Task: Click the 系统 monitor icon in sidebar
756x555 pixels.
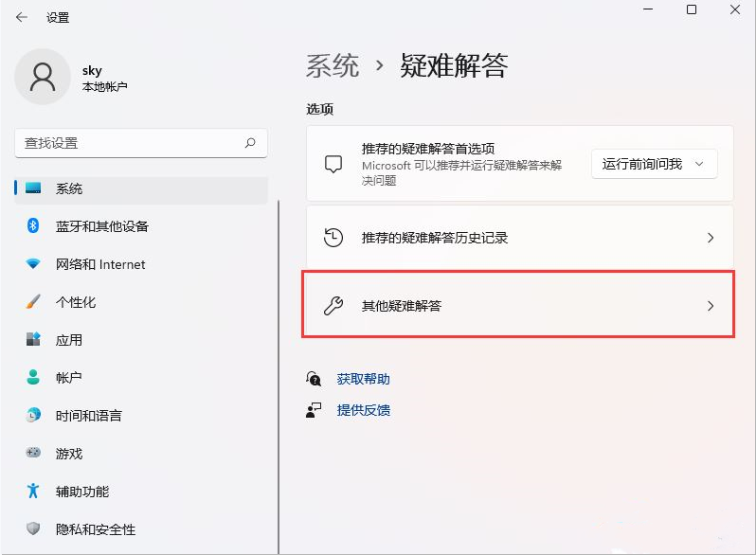Action: (x=33, y=188)
